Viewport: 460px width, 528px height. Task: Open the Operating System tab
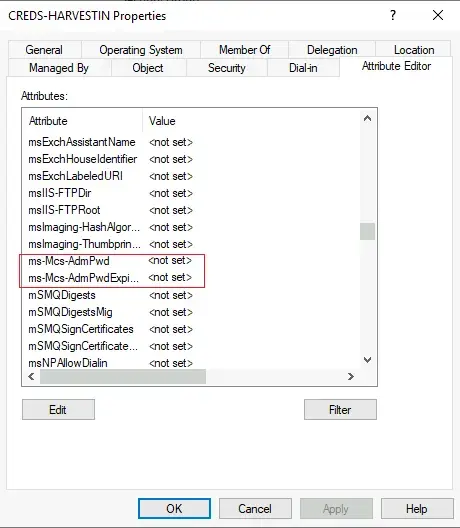pyautogui.click(x=141, y=50)
